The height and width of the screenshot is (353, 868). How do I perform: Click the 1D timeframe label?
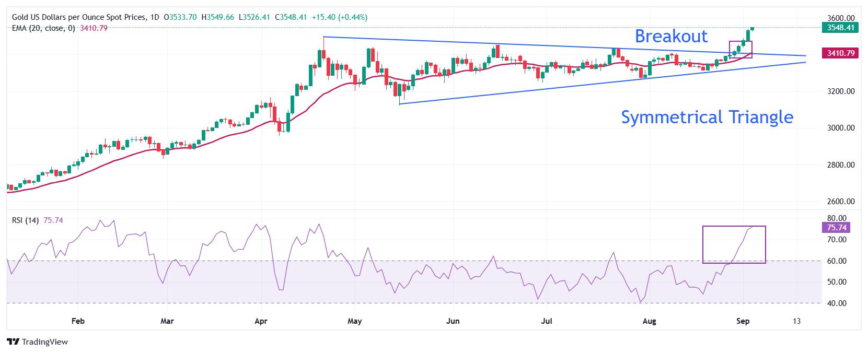click(154, 17)
